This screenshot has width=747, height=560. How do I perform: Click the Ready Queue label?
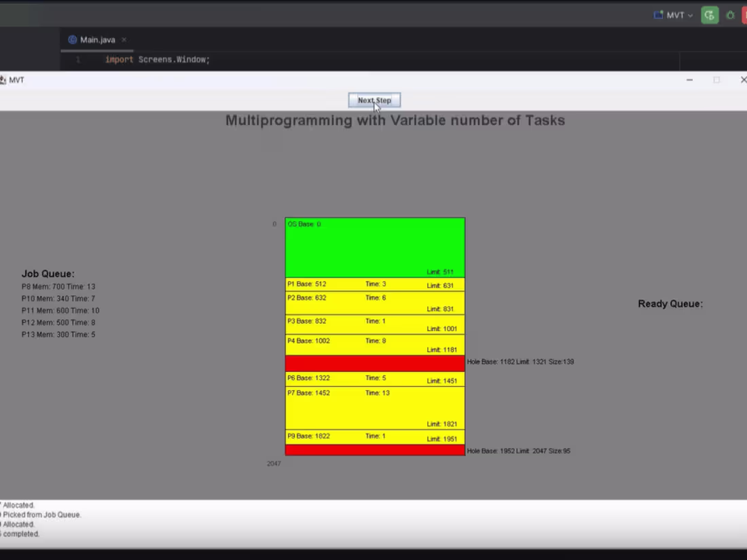[670, 303]
